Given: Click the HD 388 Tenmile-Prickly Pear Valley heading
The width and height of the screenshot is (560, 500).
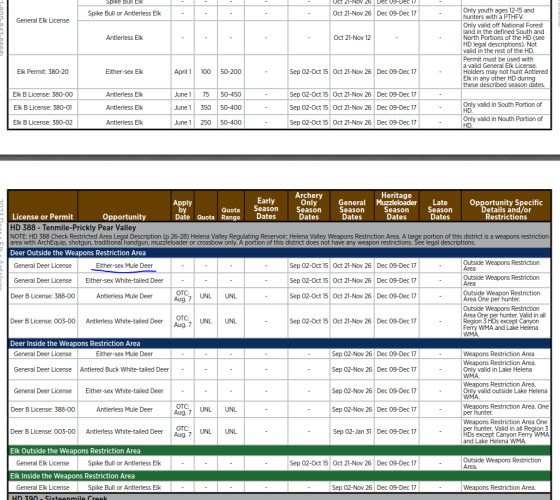Looking at the screenshot, I should [73, 228].
